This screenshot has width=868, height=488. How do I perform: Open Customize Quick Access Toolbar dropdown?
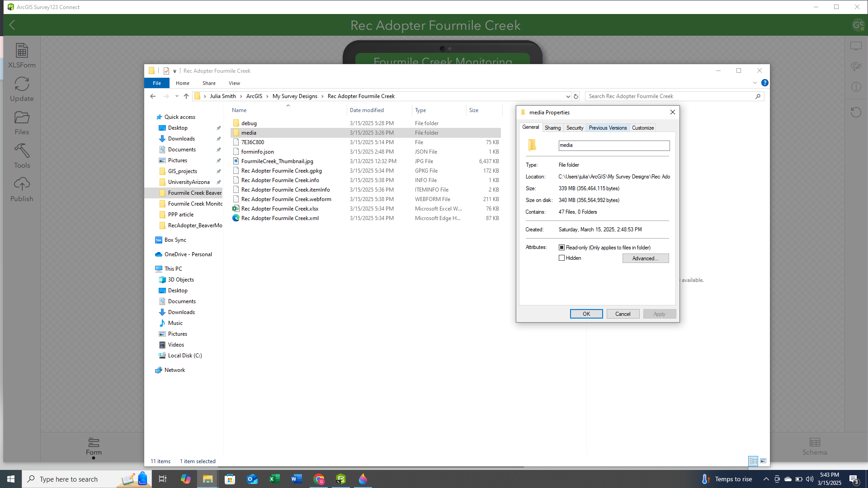(x=175, y=71)
